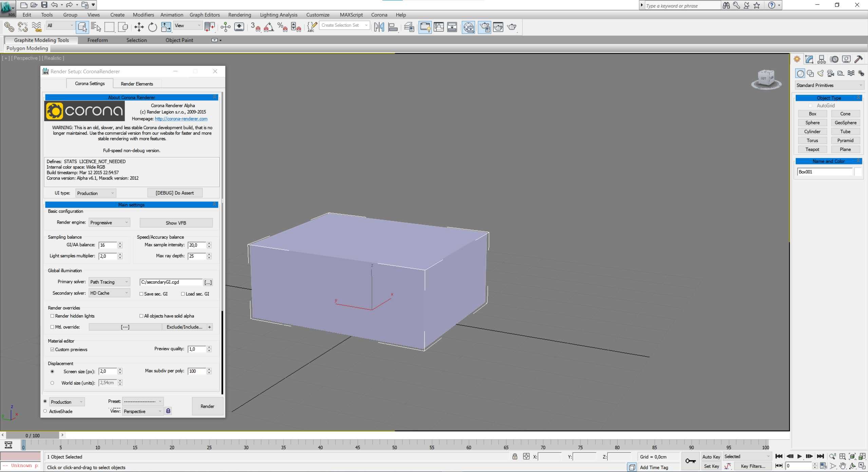Open the Standard Primitives dropdown
868x472 pixels.
[829, 85]
